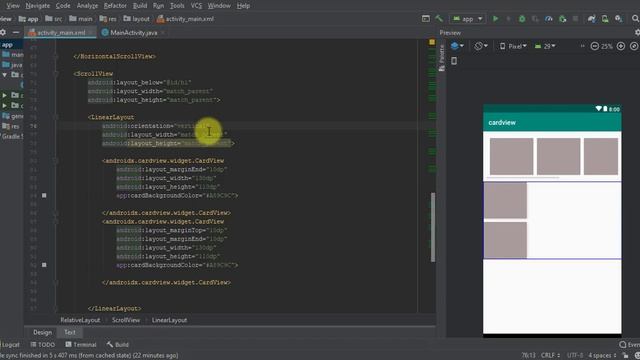Image resolution: width=640 pixels, height=360 pixels.
Task: Click the project structure window icon
Action: pos(426,19)
